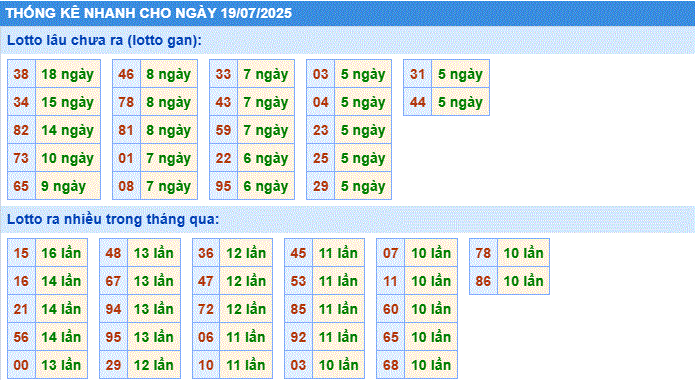
Task: Click "10 lần" in the row of 60
Action: [x=431, y=309]
